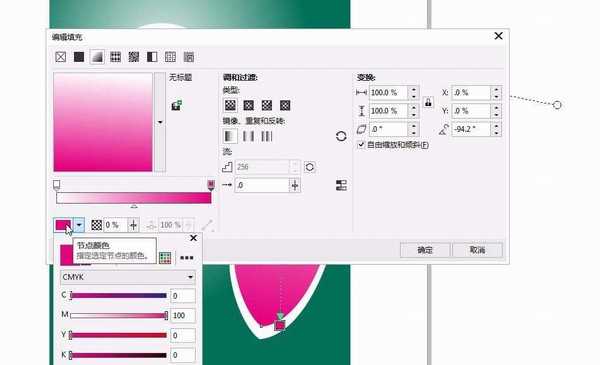Screen dimensions: 600x365
Task: Open the node color dropdown arrow
Action: (x=79, y=225)
